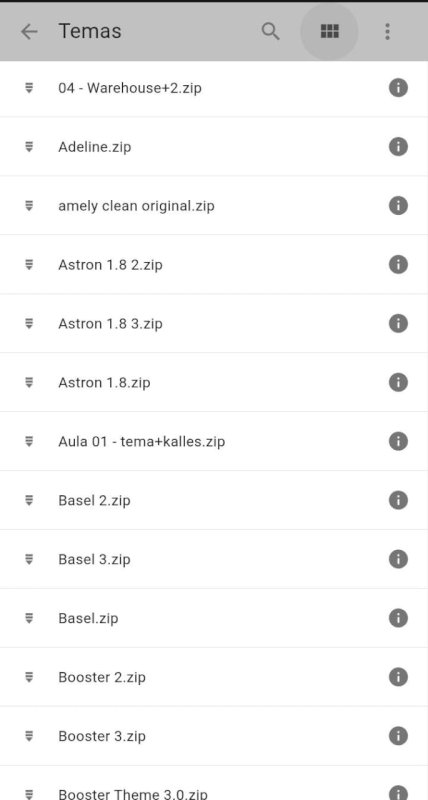The height and width of the screenshot is (800, 428).
Task: Click the Temas folder title
Action: [x=90, y=32]
